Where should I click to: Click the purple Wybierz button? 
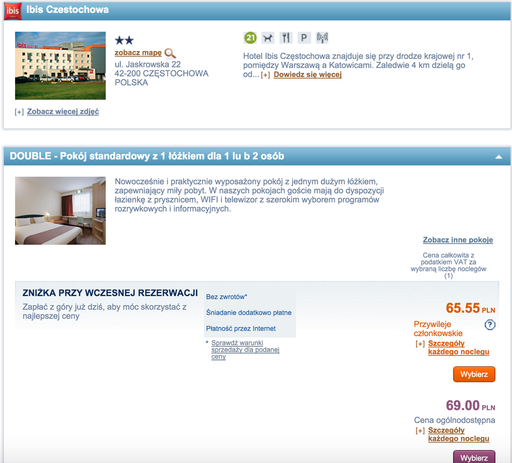click(x=474, y=457)
